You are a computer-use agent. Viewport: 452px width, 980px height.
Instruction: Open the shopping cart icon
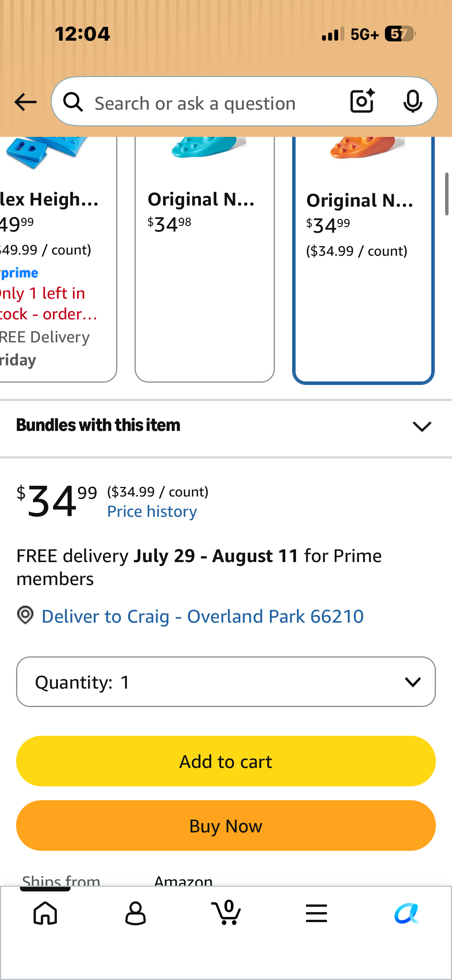(x=226, y=912)
